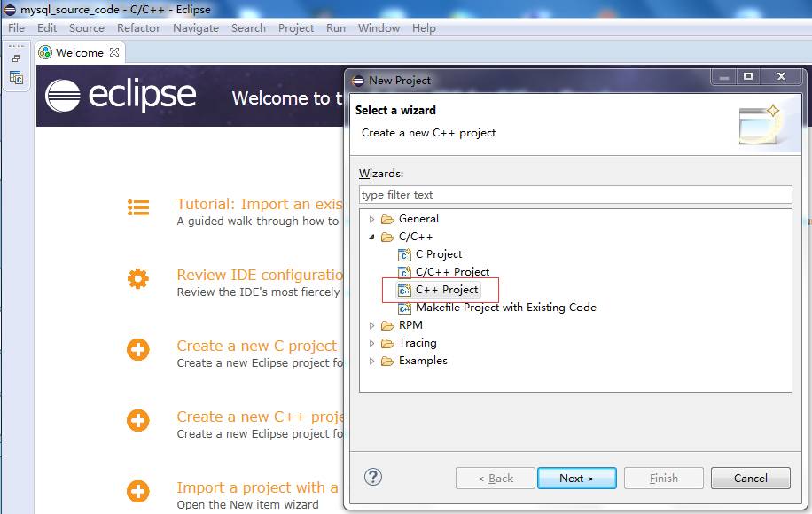Screen dimensions: 812x514
Task: Open Create a new C++ project link
Action: click(x=260, y=417)
